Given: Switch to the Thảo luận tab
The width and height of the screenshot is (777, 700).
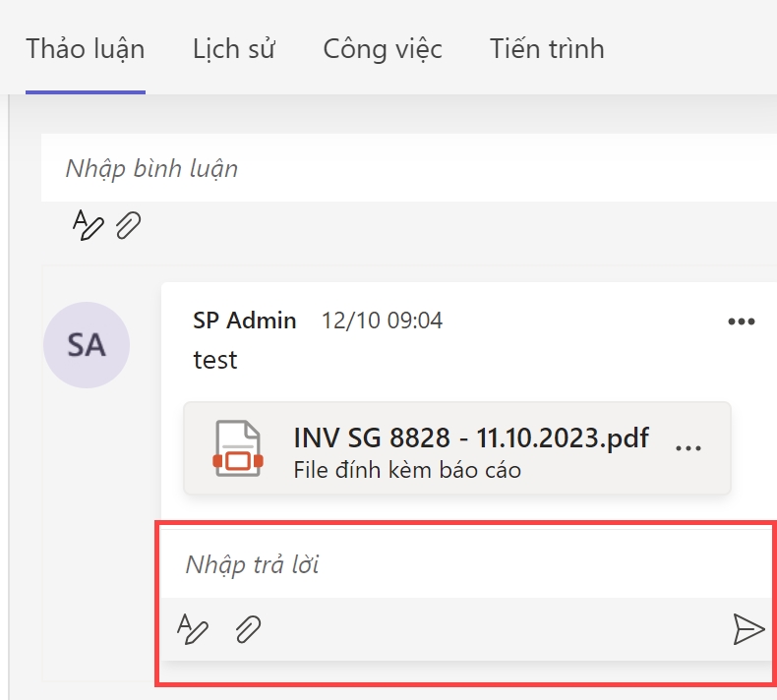Looking at the screenshot, I should coord(86,49).
